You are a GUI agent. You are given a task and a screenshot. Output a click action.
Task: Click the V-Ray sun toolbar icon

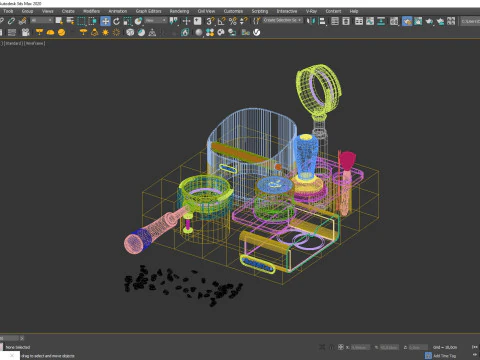pyautogui.click(x=105, y=32)
